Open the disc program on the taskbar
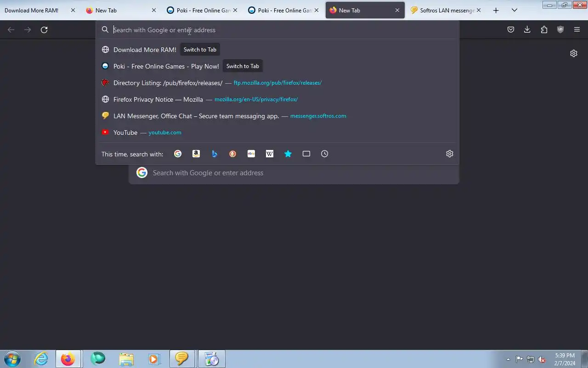The width and height of the screenshot is (588, 368). (211, 359)
